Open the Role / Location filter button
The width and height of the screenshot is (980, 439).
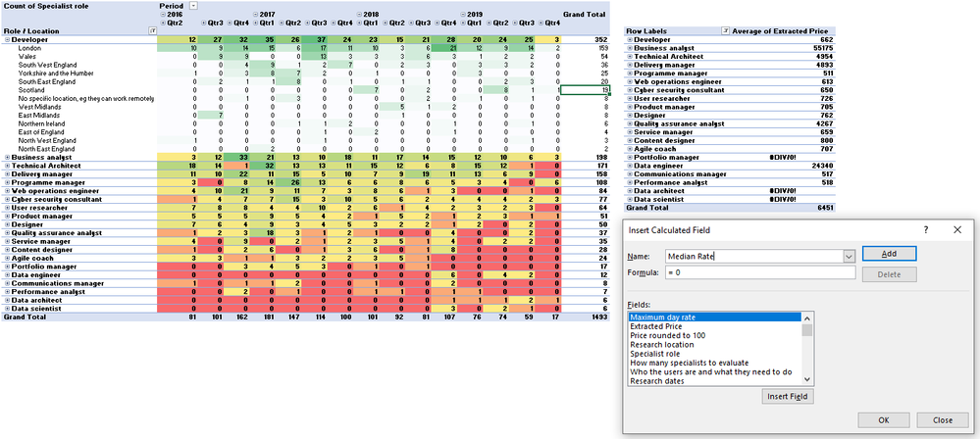click(152, 30)
